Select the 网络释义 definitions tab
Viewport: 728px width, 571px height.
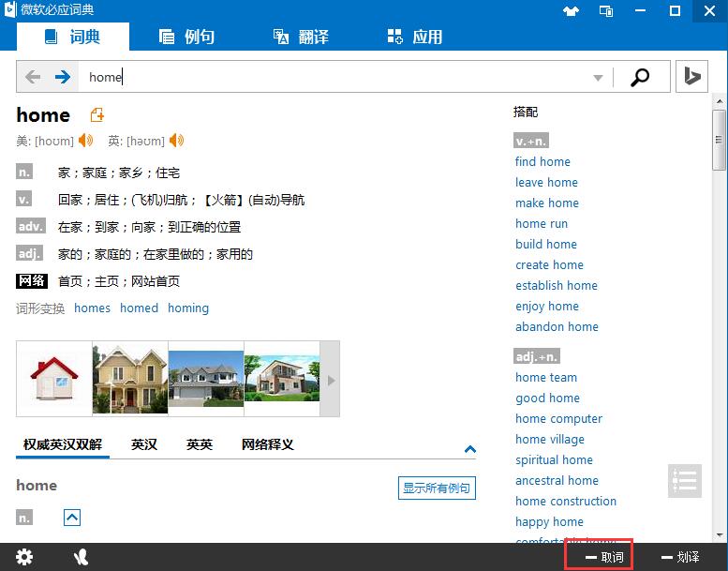tap(267, 444)
